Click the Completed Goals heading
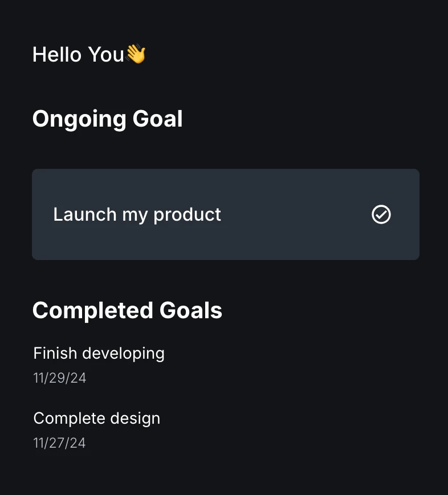 127,310
